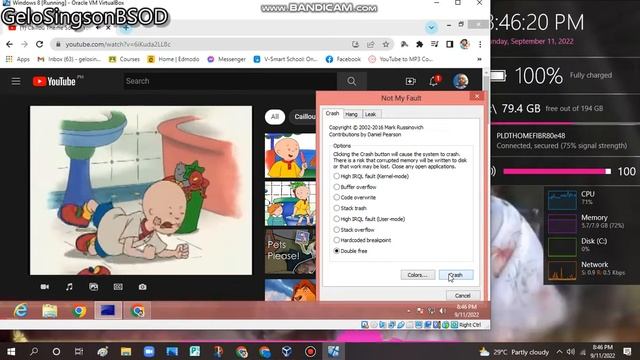Open the Chrome three-dot menu
This screenshot has width=640, height=360.
point(480,44)
